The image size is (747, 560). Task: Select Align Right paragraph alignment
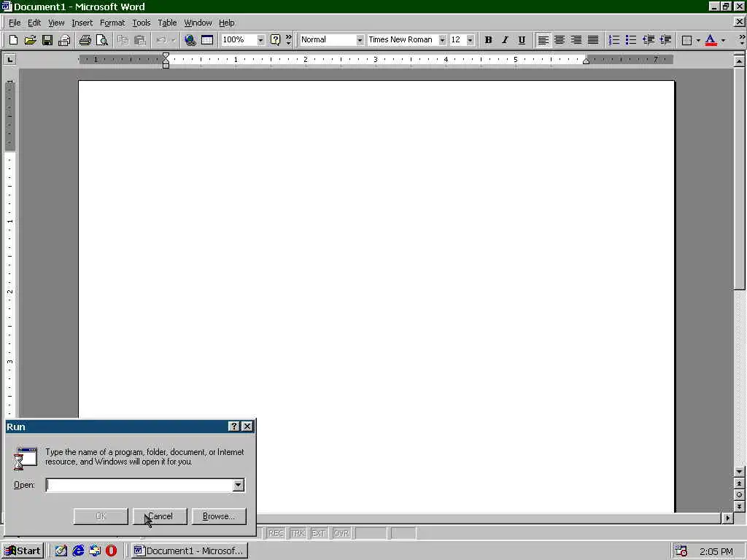[576, 40]
